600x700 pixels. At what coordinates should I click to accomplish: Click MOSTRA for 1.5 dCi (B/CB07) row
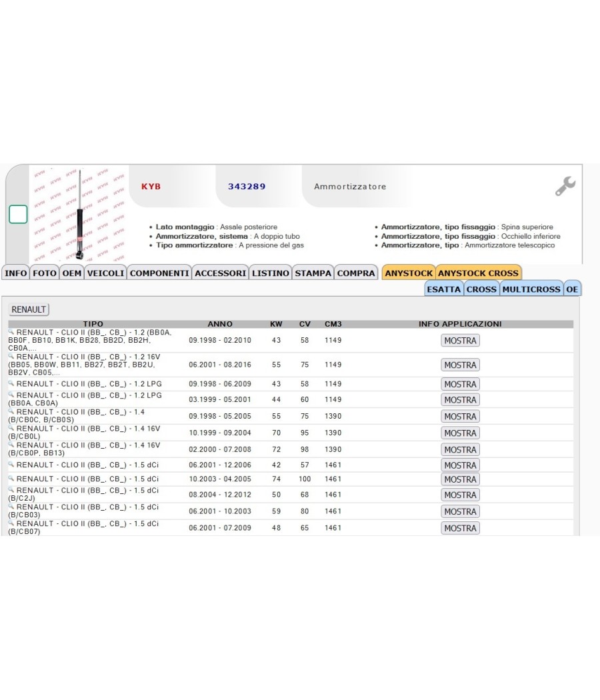(460, 528)
